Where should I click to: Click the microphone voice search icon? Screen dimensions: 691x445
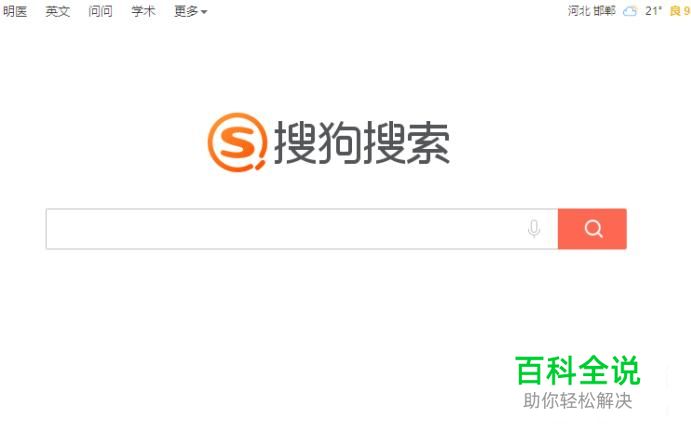(534, 229)
